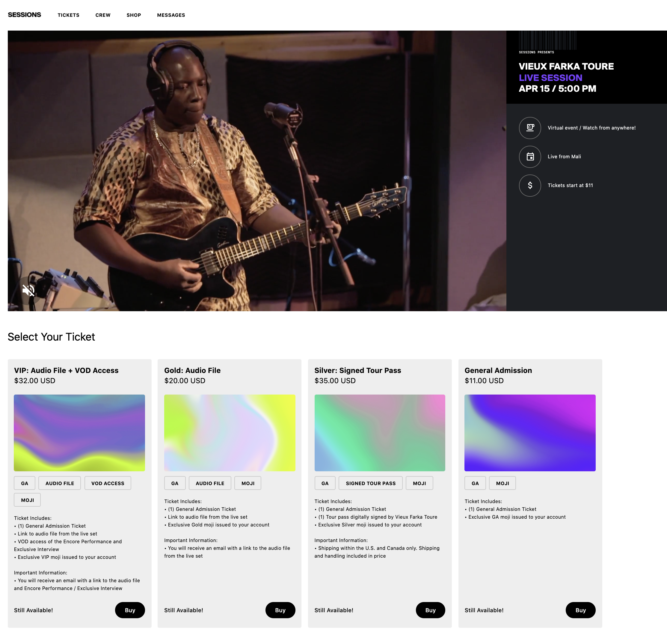Image resolution: width=667 pixels, height=644 pixels.
Task: Buy the VIP Audio File + VOD ticket
Action: pos(130,610)
